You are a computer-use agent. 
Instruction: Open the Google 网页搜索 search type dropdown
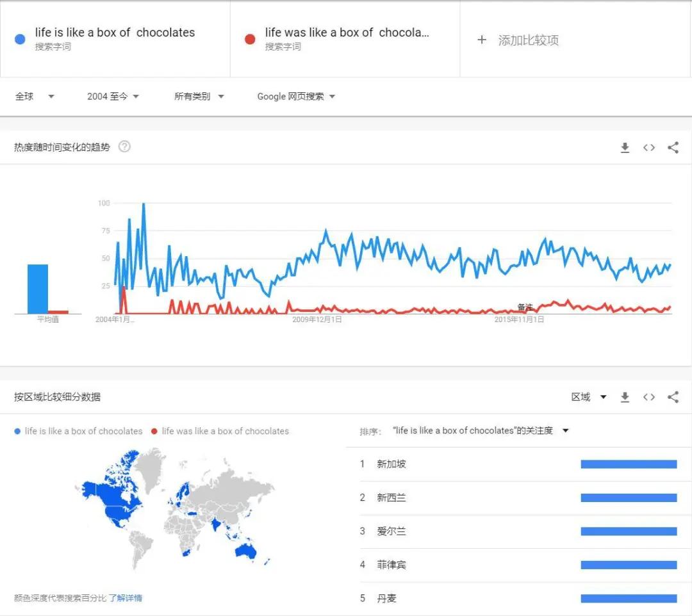tap(296, 97)
